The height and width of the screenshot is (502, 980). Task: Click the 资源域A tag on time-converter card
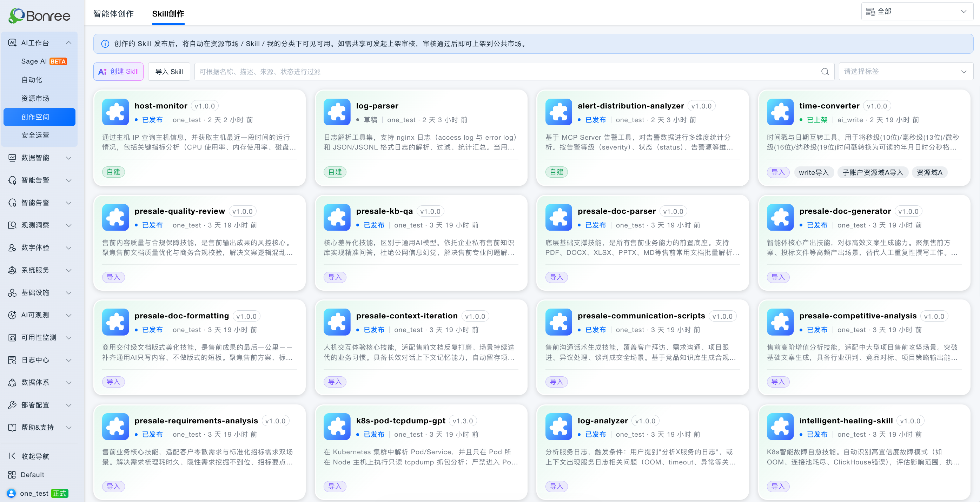929,172
